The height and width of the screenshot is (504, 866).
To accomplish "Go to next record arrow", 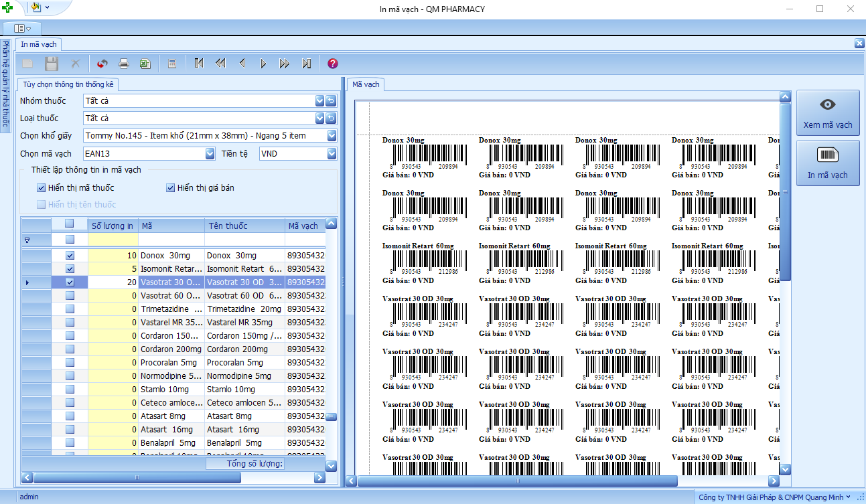I will 263,64.
